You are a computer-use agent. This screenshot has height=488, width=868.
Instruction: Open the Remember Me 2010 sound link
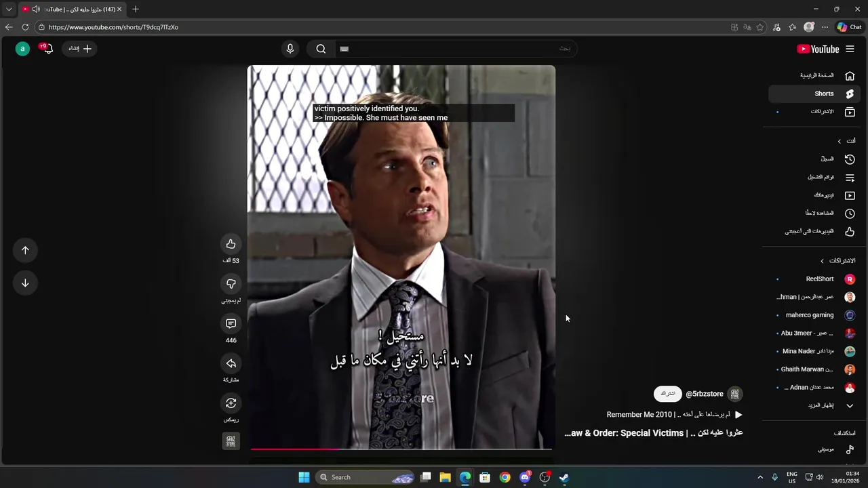pyautogui.click(x=675, y=415)
